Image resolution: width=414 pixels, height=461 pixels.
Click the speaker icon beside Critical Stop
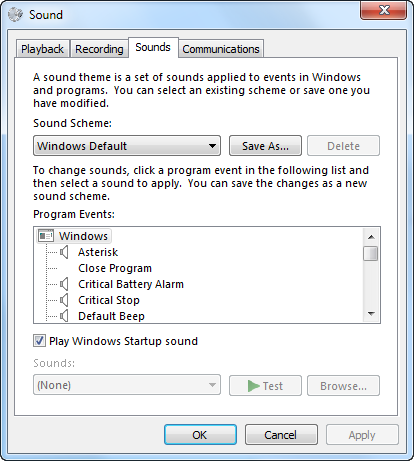64,300
